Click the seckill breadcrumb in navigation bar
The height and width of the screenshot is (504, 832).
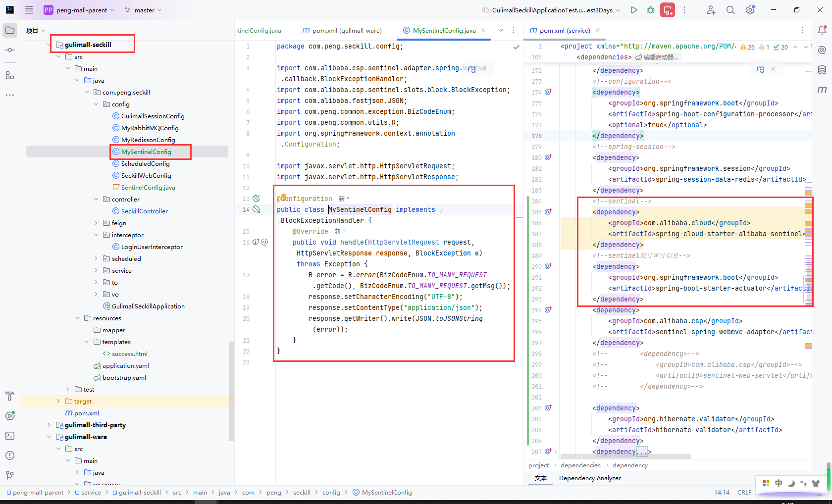[302, 493]
